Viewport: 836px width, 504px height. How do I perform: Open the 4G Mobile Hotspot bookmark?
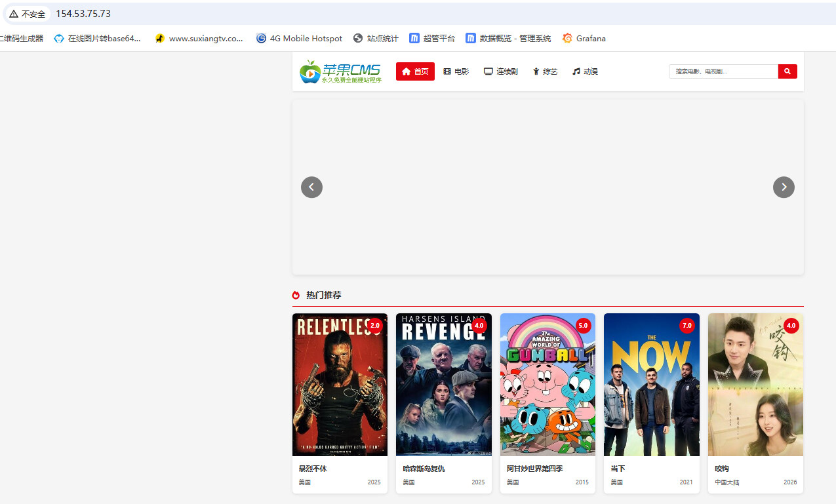[299, 39]
